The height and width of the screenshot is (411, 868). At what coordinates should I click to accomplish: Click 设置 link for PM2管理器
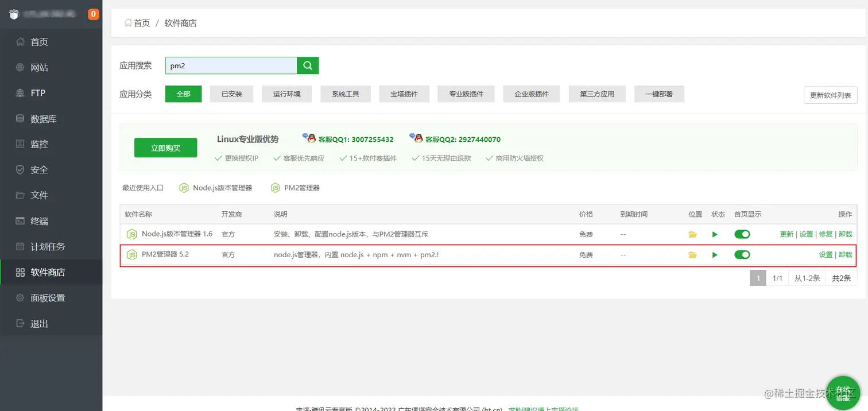826,255
